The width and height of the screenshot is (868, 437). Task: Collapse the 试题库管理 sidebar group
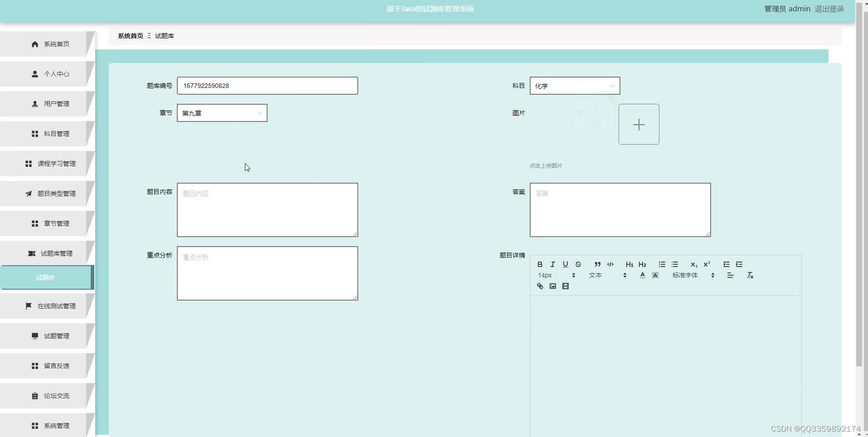pos(47,253)
